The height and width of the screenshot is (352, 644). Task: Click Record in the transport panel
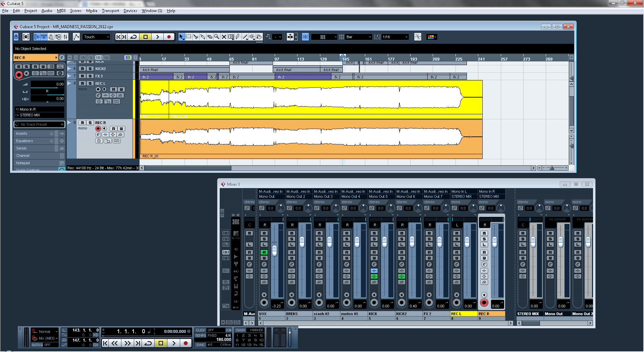[185, 343]
